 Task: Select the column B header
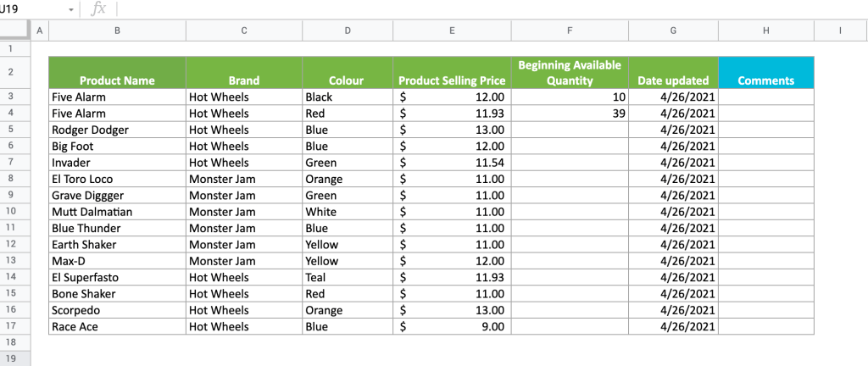117,30
